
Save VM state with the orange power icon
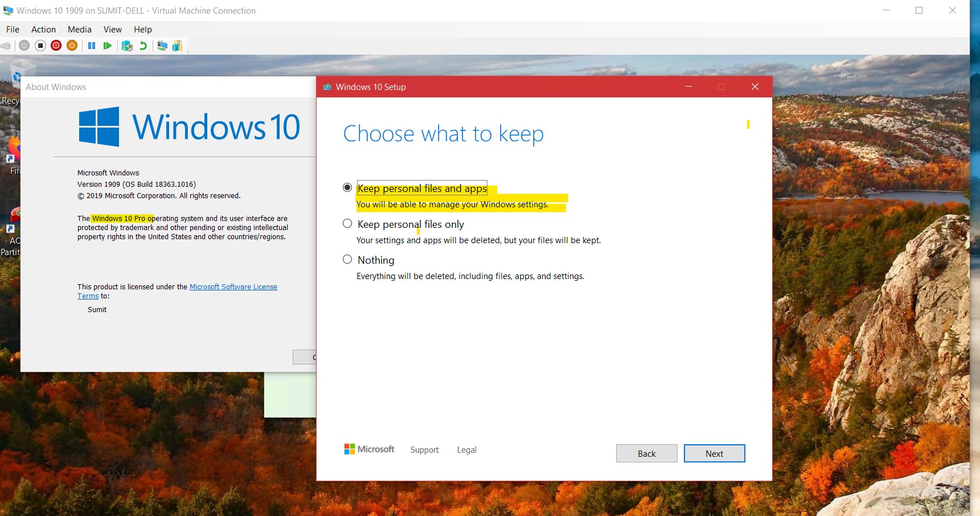(x=72, y=46)
